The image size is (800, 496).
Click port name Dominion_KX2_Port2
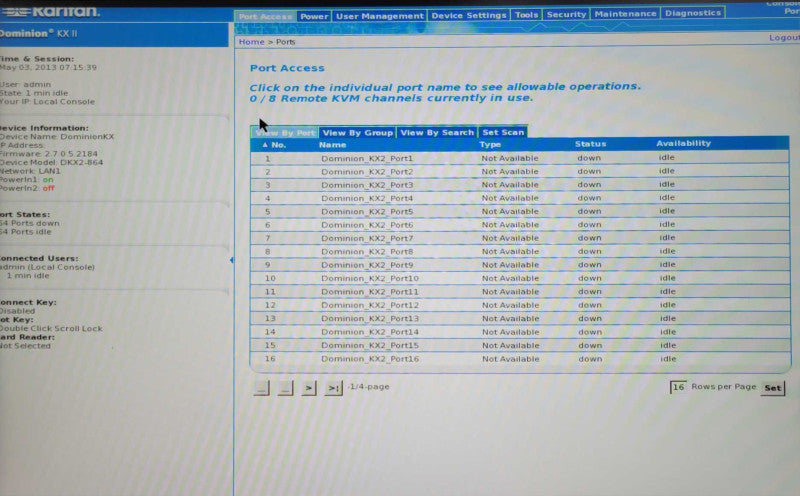tap(367, 171)
